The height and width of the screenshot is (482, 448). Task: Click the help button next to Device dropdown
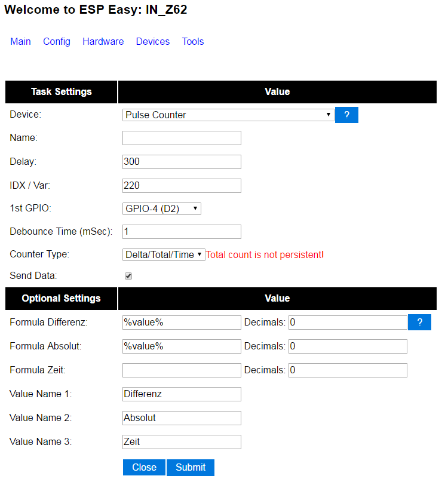pos(346,115)
